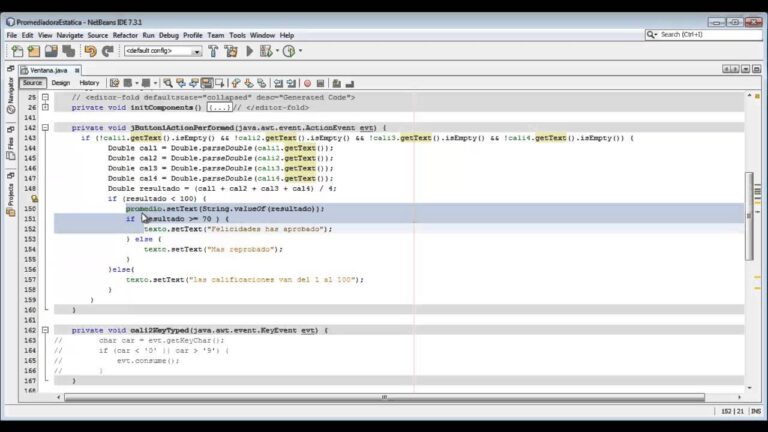The height and width of the screenshot is (432, 768).
Task: Switch editor to History view
Action: (89, 83)
